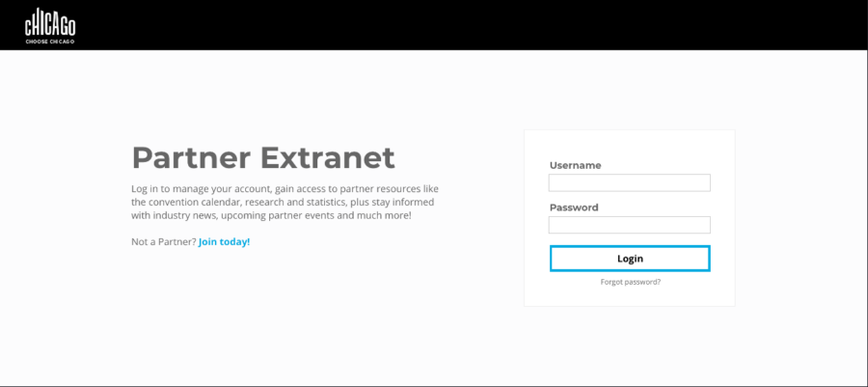This screenshot has width=868, height=387.
Task: Place cursor in the box under Username
Action: coord(630,182)
